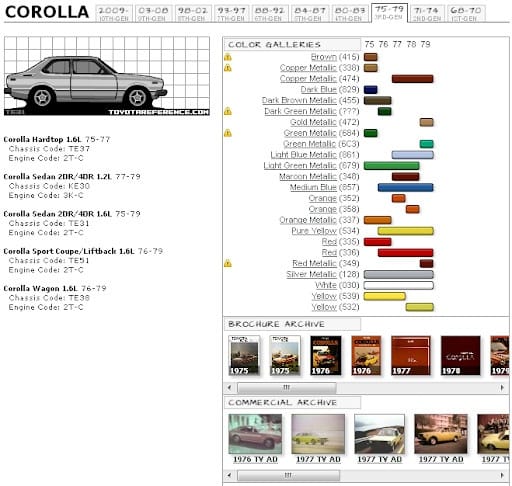The height and width of the screenshot is (486, 512).
Task: Open Light Blue Metallic (861) link
Action: 303,155
